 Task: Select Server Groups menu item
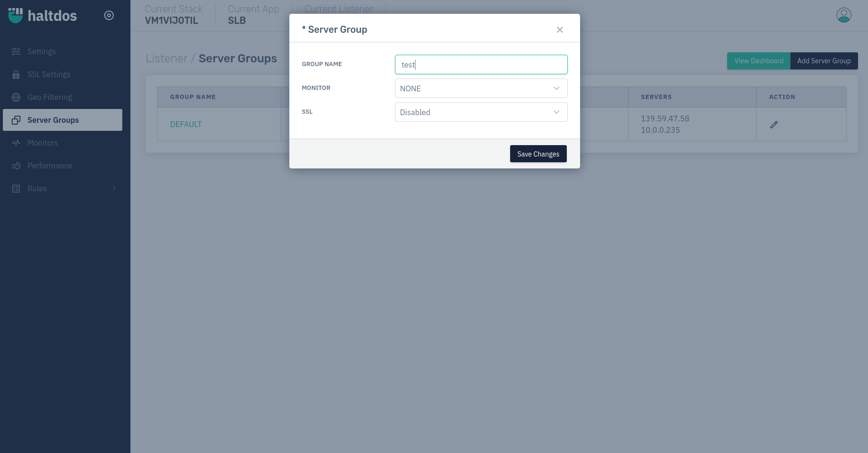click(63, 120)
